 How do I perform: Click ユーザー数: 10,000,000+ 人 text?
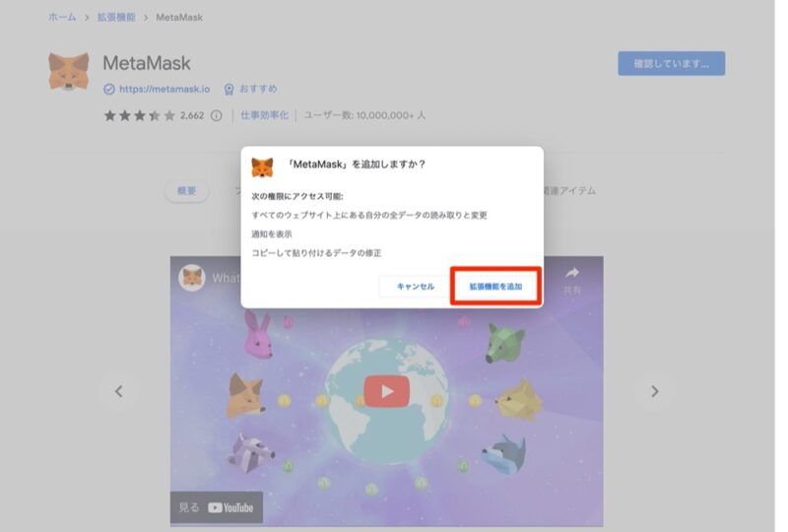pyautogui.click(x=364, y=115)
